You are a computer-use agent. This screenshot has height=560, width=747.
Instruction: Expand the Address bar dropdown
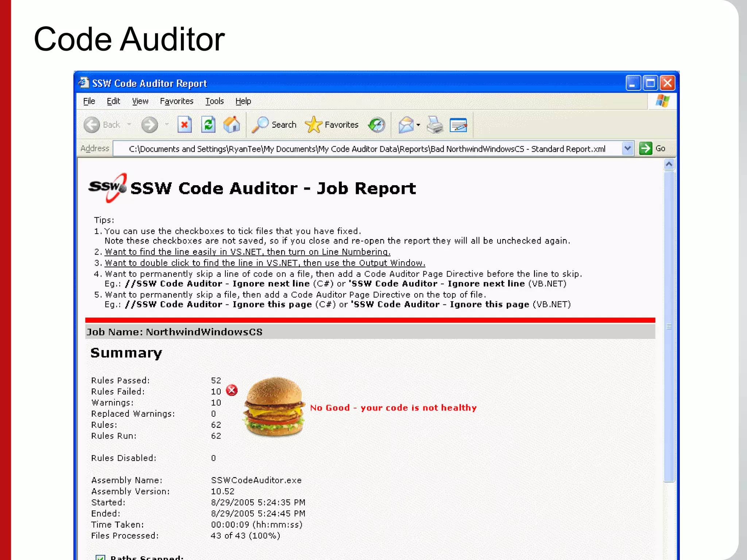pyautogui.click(x=627, y=148)
